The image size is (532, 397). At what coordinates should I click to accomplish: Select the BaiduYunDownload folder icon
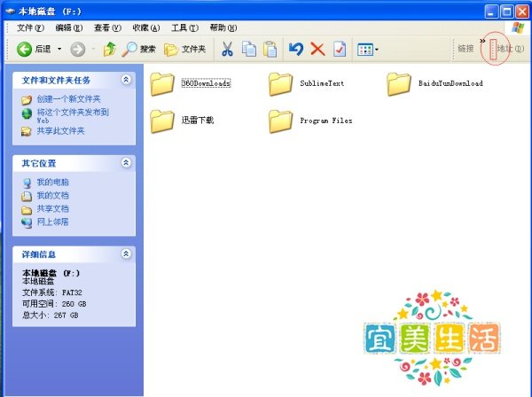coord(399,83)
